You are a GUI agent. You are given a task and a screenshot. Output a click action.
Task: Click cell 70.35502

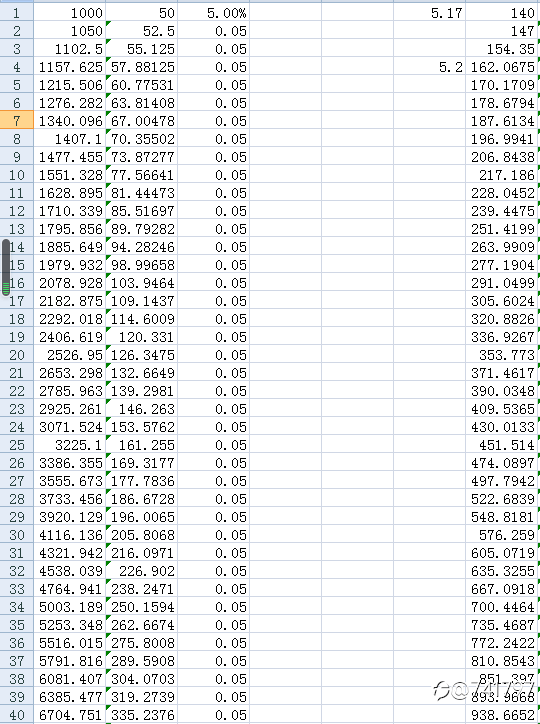tap(142, 139)
